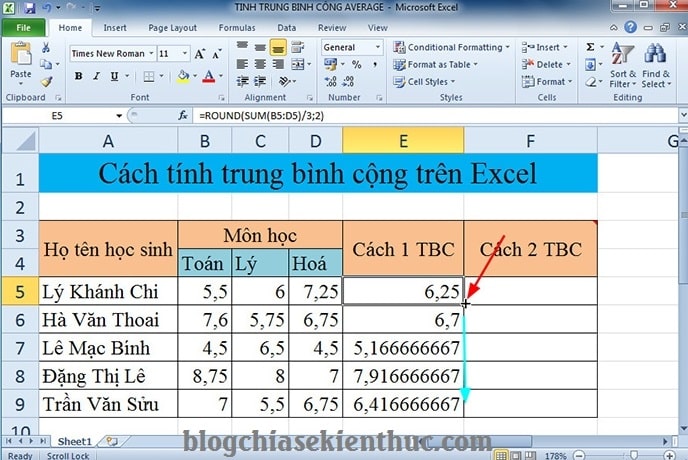
Task: Decrease font size with shrink font icon
Action: point(217,54)
